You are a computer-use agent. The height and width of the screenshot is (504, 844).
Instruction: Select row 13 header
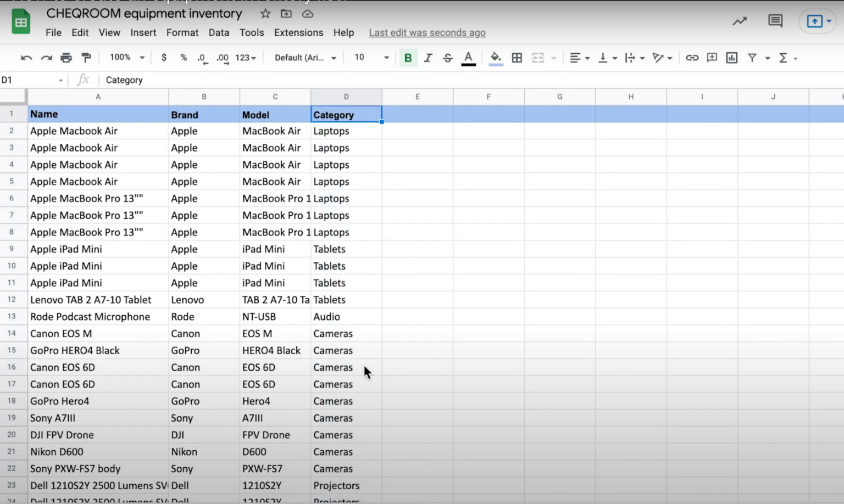[12, 316]
